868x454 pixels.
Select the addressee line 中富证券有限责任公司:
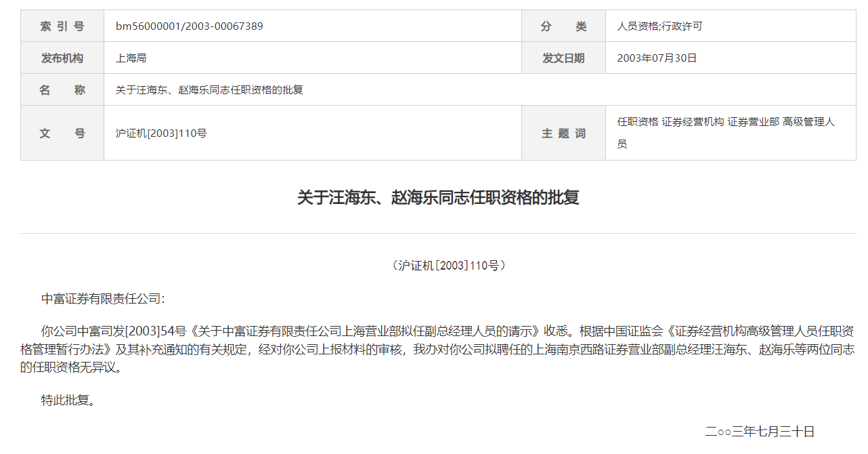[x=103, y=299]
